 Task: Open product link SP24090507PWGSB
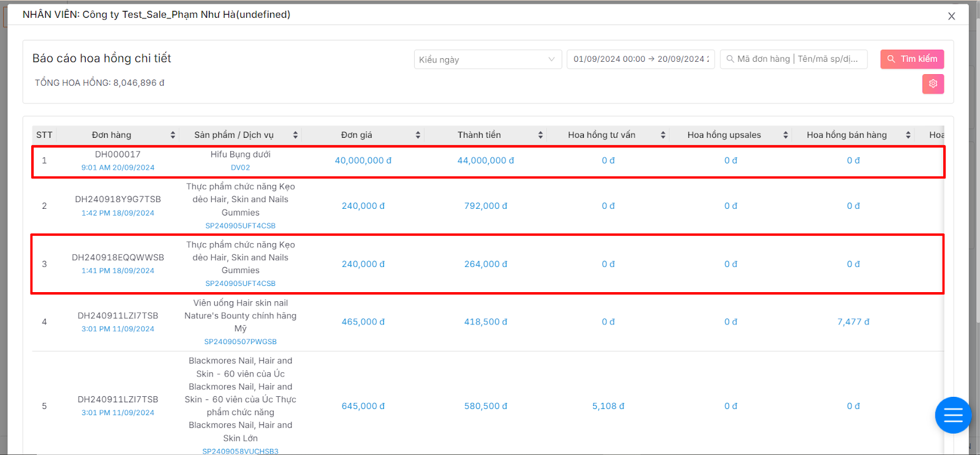pos(240,342)
